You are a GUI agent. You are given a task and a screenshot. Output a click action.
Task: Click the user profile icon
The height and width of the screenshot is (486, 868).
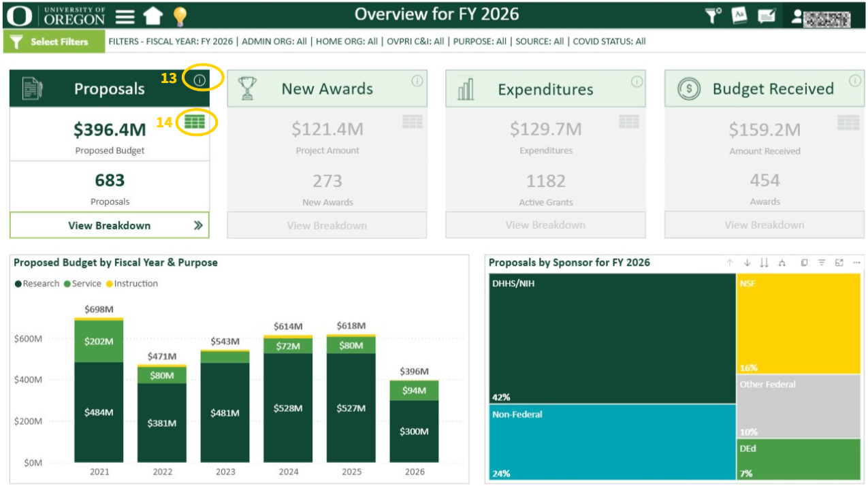(x=797, y=17)
